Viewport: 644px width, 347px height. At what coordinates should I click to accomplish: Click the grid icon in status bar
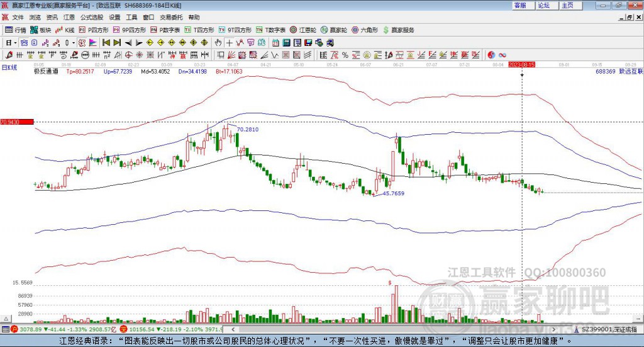(x=5, y=329)
